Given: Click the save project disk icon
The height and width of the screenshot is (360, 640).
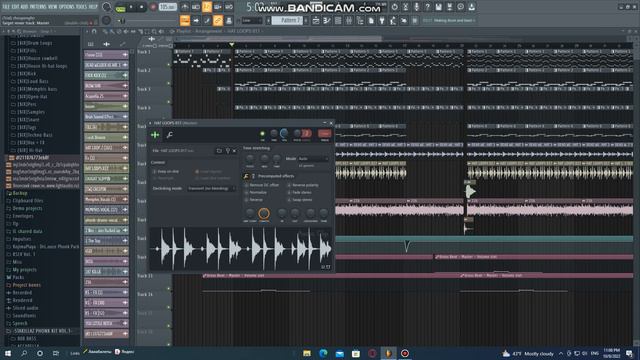Looking at the screenshot, I should 438,7.
